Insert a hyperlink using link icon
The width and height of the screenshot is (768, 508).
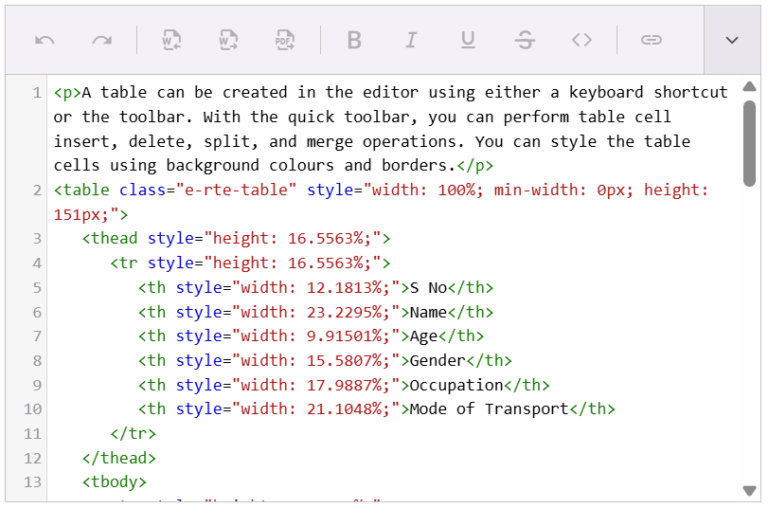point(652,40)
